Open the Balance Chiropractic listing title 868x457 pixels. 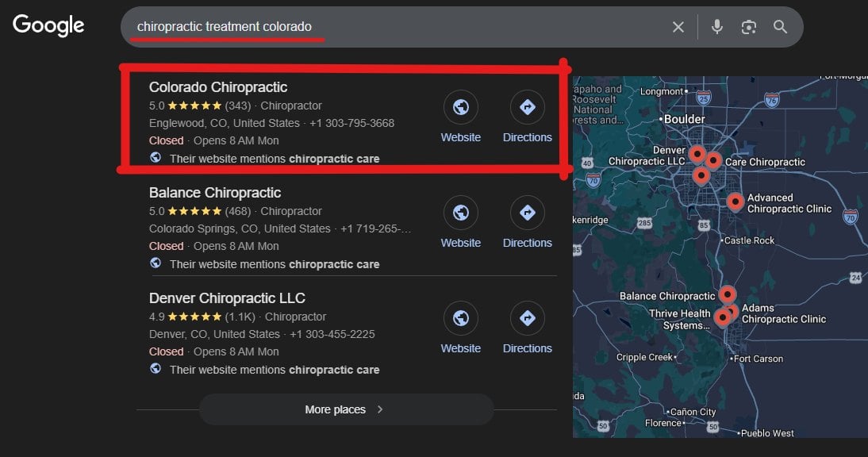click(215, 193)
